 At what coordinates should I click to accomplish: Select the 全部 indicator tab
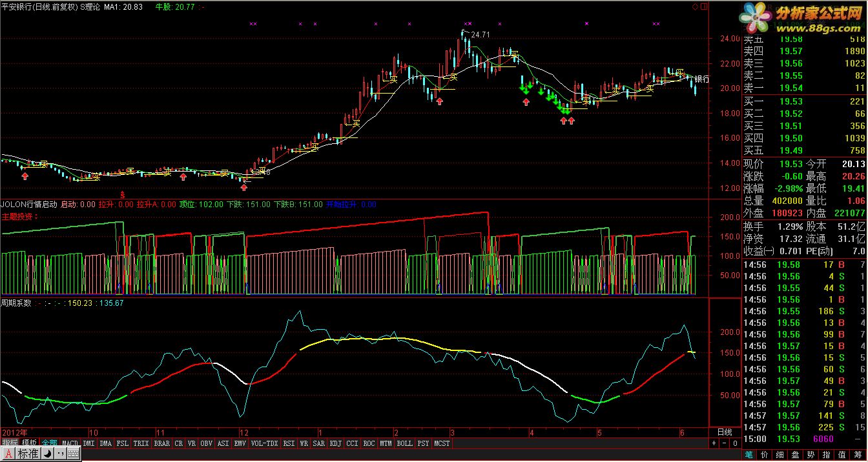point(50,443)
